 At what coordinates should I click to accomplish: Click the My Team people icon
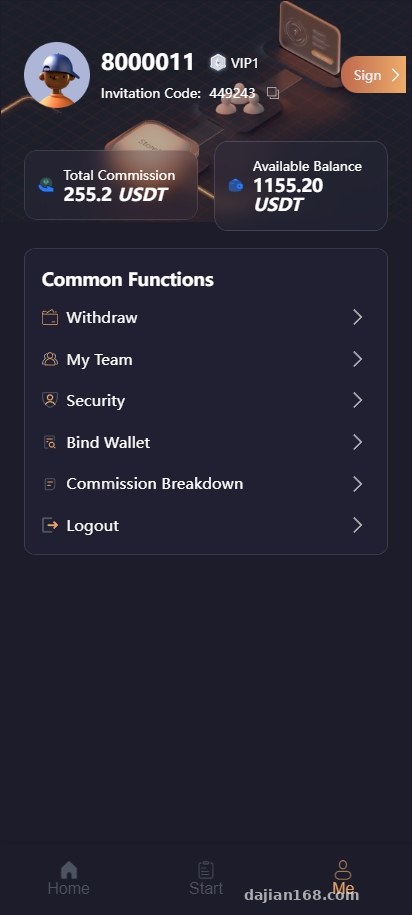pyautogui.click(x=50, y=359)
